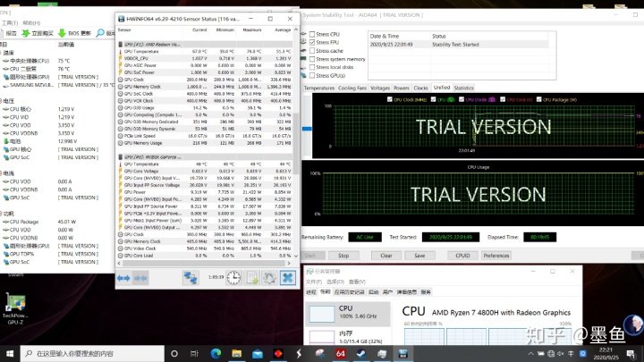Switch to the Clocks tab
The image size is (644, 362).
point(420,88)
